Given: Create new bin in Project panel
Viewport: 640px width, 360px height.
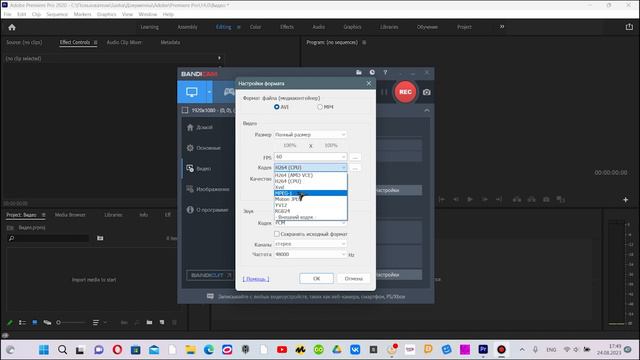Looking at the screenshot, I should (149, 323).
